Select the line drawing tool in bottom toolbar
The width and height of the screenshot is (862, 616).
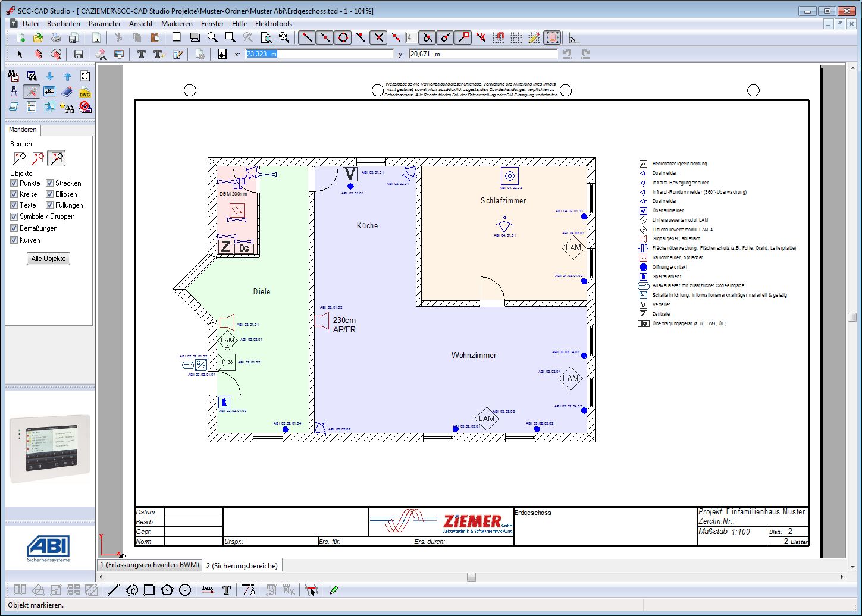point(114,589)
